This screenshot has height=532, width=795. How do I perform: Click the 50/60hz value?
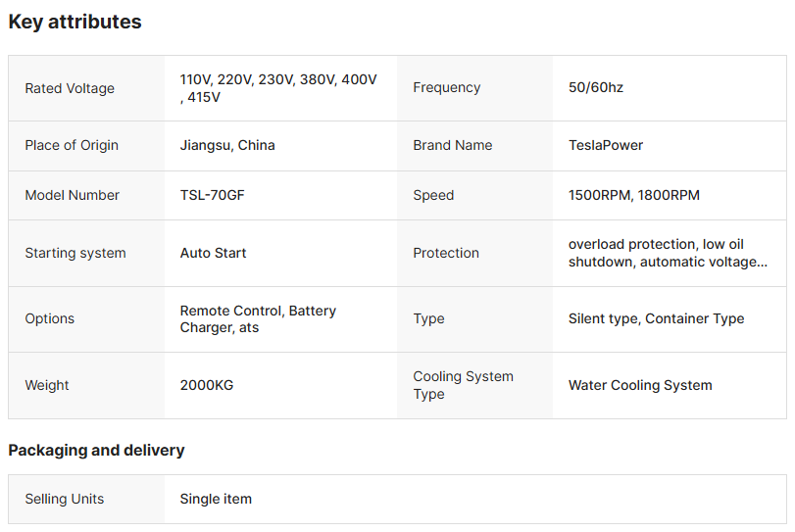[x=596, y=87]
